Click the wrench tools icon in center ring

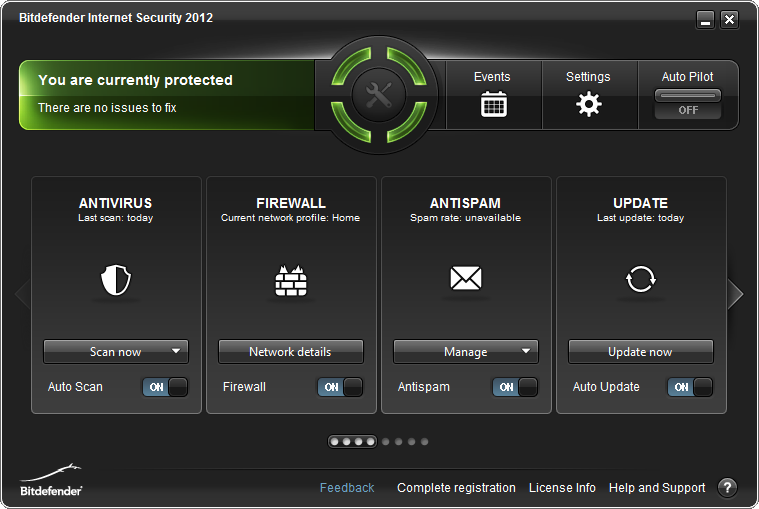coord(379,95)
